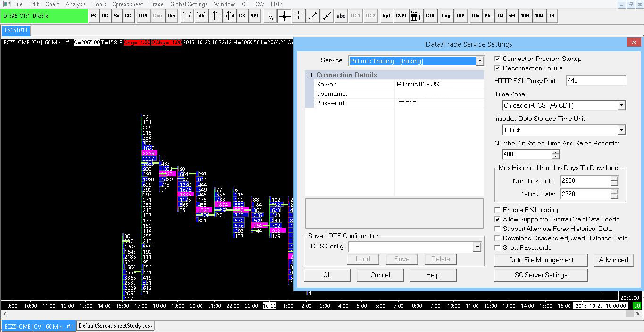Image resolution: width=644 pixels, height=332 pixels.
Task: Select the line drawing tool
Action: (x=312, y=16)
